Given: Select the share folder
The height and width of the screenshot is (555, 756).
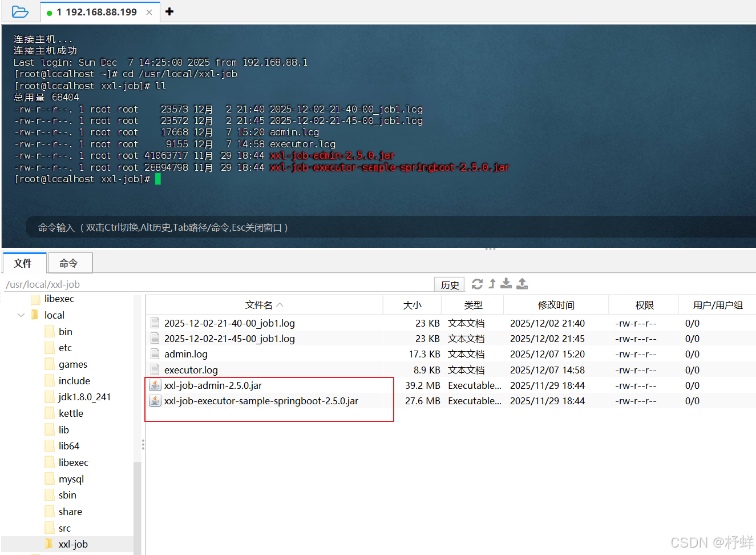Looking at the screenshot, I should coord(70,512).
